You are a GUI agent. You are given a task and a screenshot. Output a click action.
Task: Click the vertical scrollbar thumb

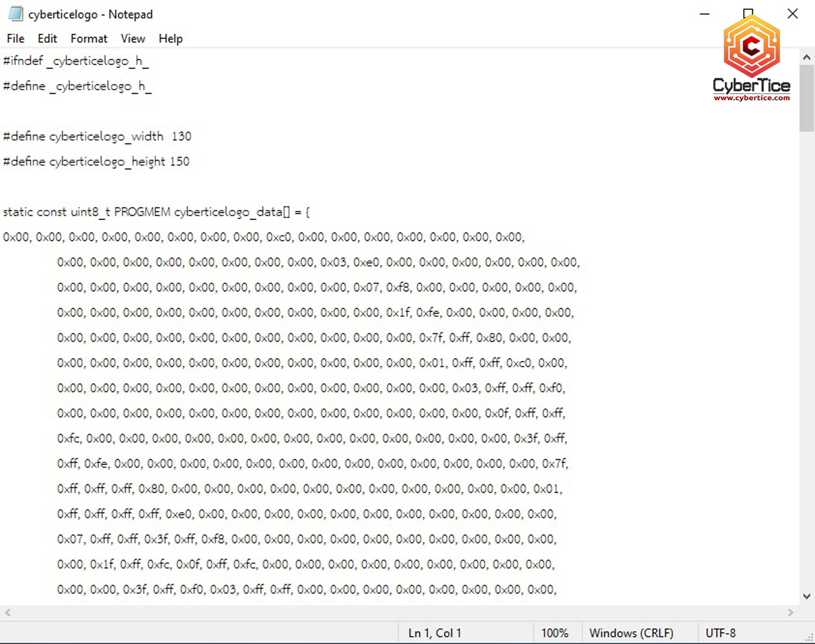[x=807, y=98]
